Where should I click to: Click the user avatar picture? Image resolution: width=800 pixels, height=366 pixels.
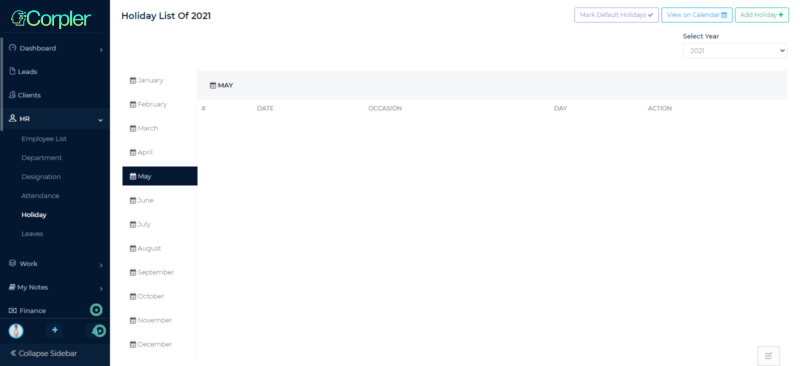16,331
